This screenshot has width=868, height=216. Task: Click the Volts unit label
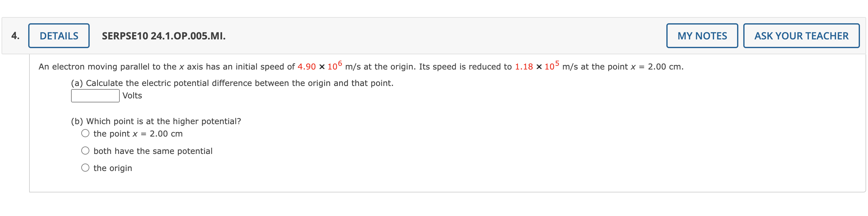pos(132,96)
